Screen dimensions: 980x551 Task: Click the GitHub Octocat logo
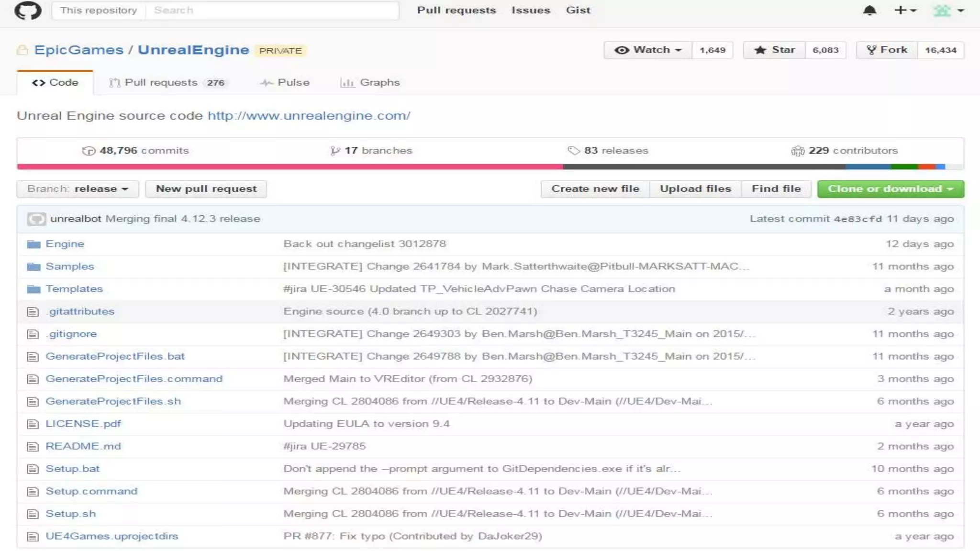[28, 11]
